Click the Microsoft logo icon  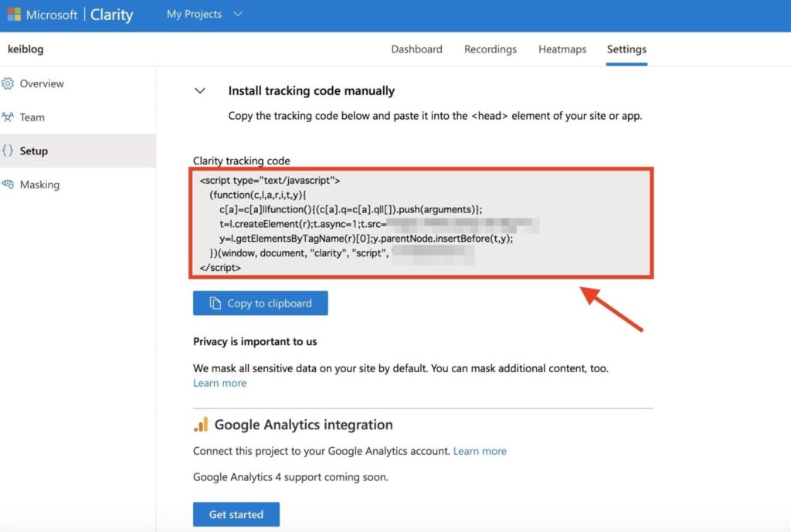pos(14,14)
